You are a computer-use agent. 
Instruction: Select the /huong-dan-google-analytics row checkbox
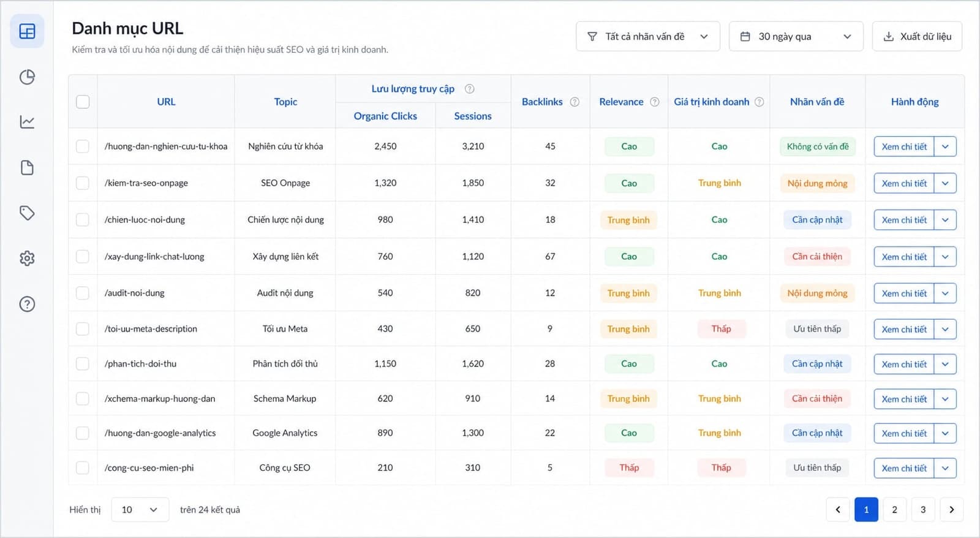click(x=83, y=433)
